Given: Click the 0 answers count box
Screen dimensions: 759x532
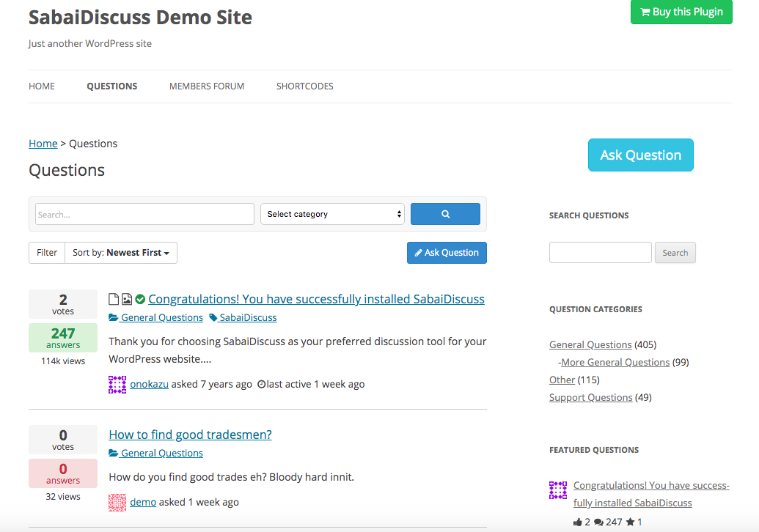Looking at the screenshot, I should coord(63,473).
